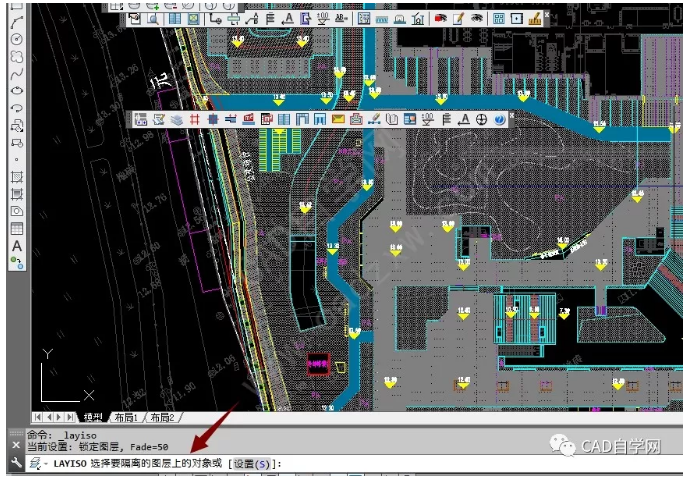
Task: Click the layer stack icon in middle toolbar
Action: pyautogui.click(x=177, y=120)
